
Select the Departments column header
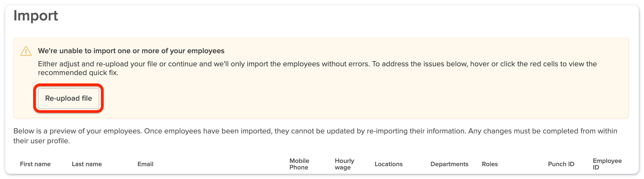tap(449, 164)
